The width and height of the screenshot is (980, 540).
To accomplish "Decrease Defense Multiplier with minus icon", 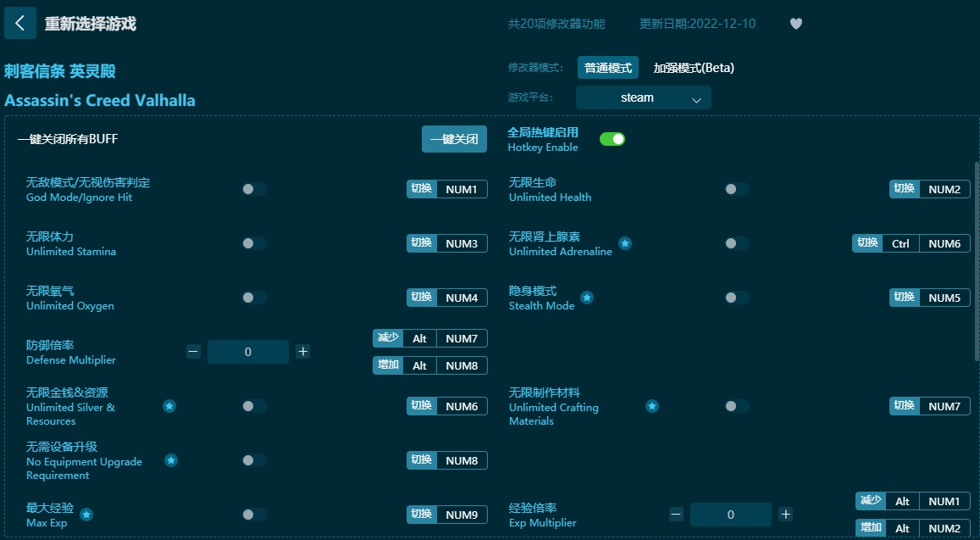I will point(193,352).
